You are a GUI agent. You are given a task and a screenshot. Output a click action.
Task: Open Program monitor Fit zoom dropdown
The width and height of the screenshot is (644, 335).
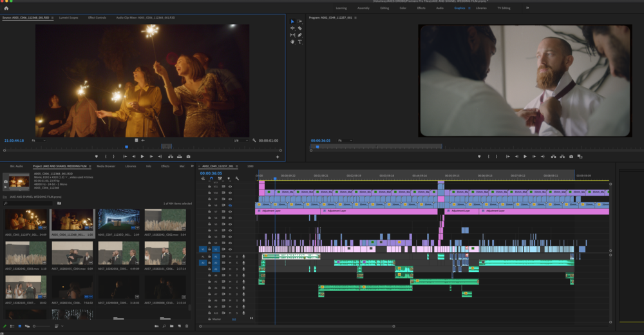[344, 140]
